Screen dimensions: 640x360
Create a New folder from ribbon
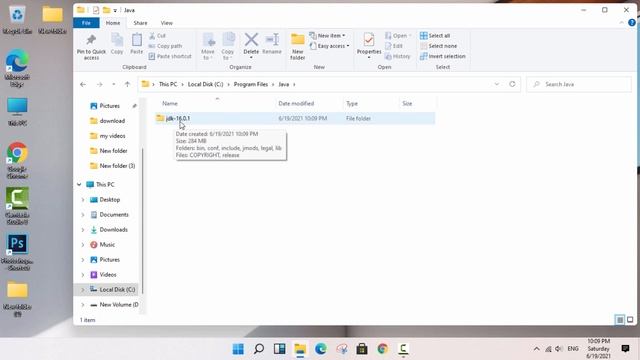pyautogui.click(x=298, y=46)
